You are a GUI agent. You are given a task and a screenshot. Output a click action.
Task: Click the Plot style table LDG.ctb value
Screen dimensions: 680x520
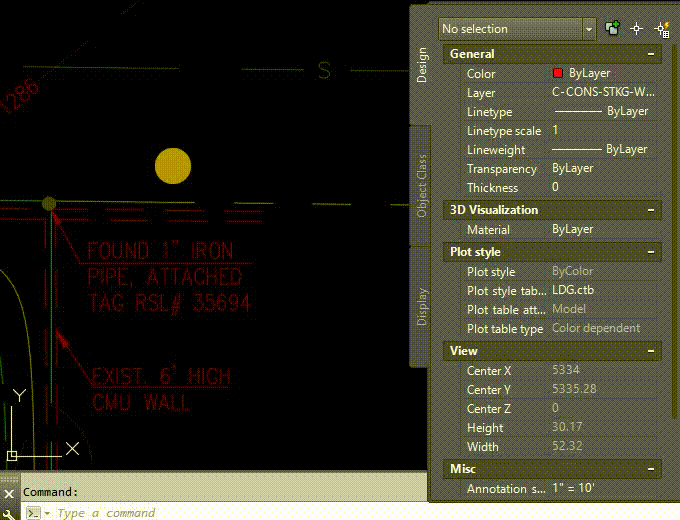573,290
